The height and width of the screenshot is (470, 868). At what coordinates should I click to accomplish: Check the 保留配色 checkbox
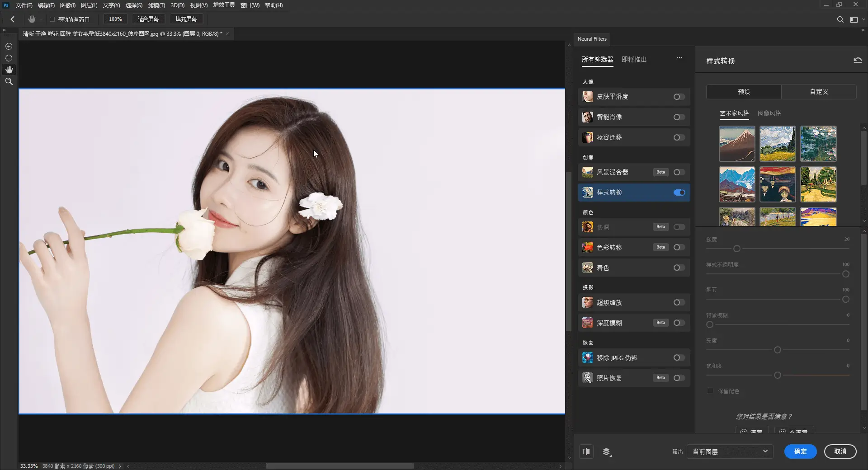710,391
